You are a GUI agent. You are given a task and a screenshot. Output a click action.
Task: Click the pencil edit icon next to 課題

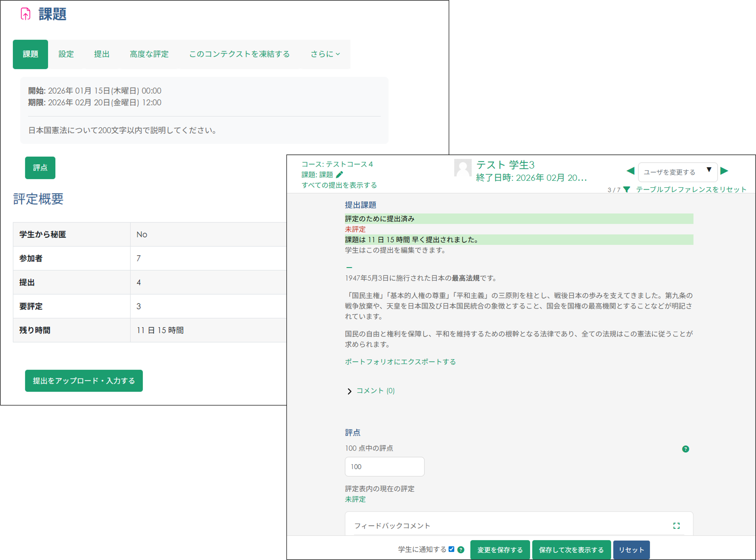tap(339, 175)
